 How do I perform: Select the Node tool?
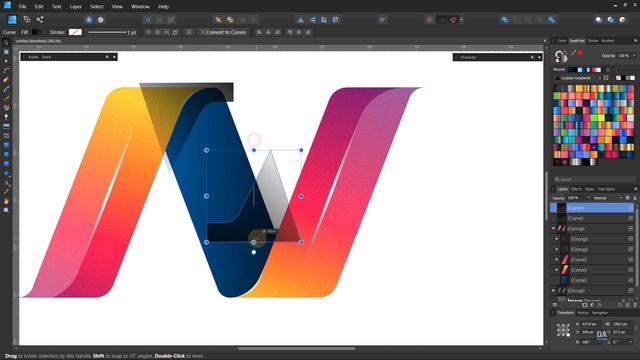[6, 61]
